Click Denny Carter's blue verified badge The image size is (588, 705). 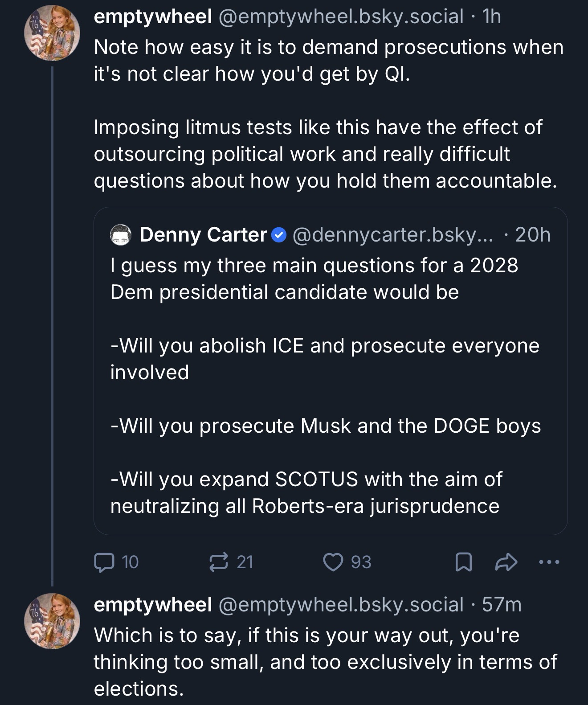(279, 234)
